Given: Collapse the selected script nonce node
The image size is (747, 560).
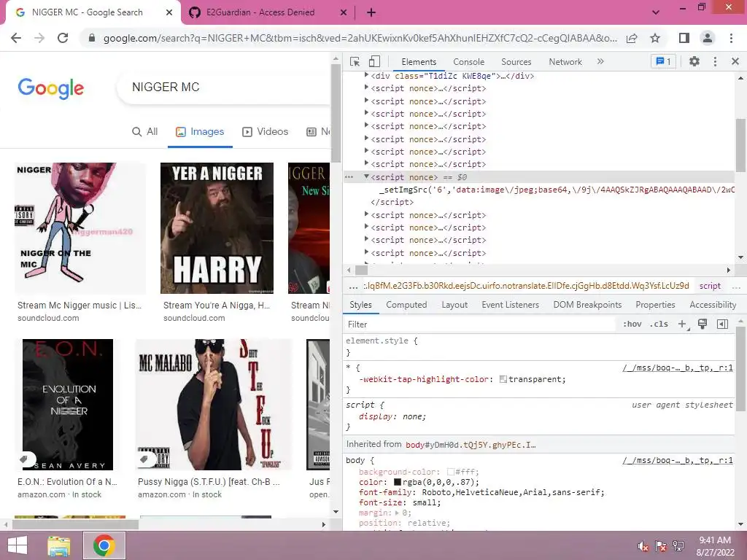Looking at the screenshot, I should tap(366, 176).
